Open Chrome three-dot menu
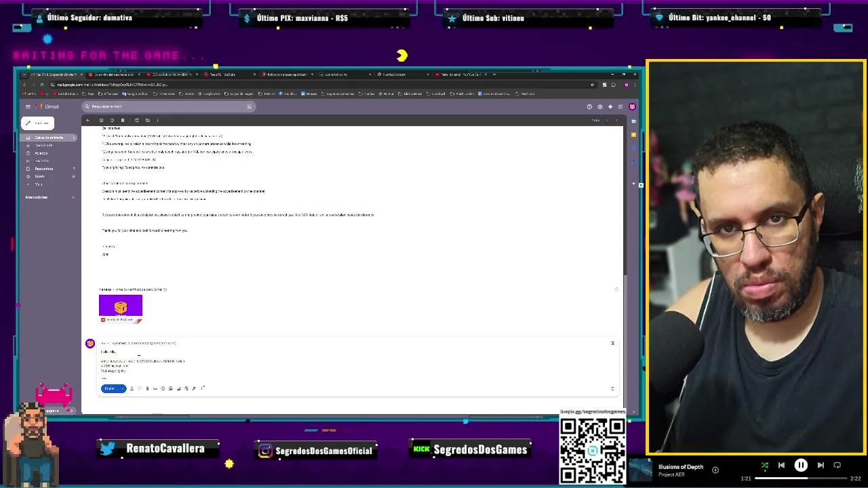The height and width of the screenshot is (488, 868). tap(636, 85)
